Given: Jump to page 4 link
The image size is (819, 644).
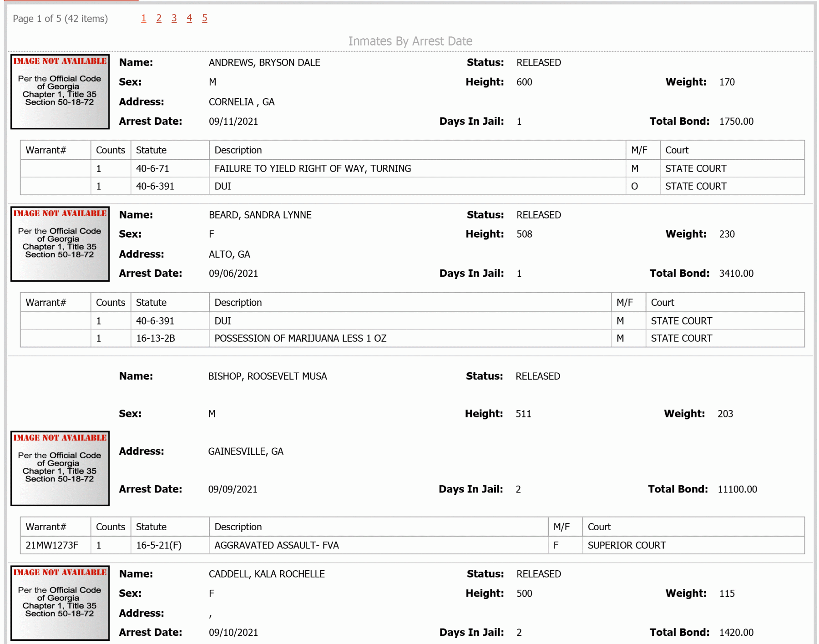Looking at the screenshot, I should click(189, 18).
